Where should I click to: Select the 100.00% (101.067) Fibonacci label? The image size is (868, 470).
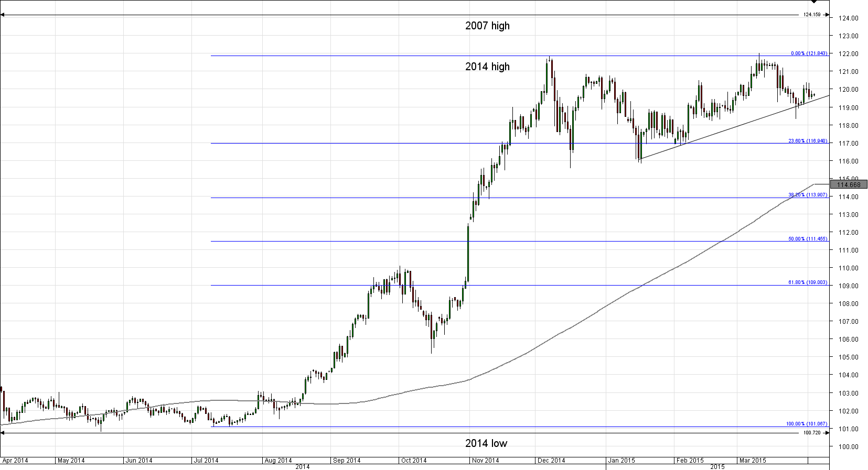pyautogui.click(x=807, y=424)
